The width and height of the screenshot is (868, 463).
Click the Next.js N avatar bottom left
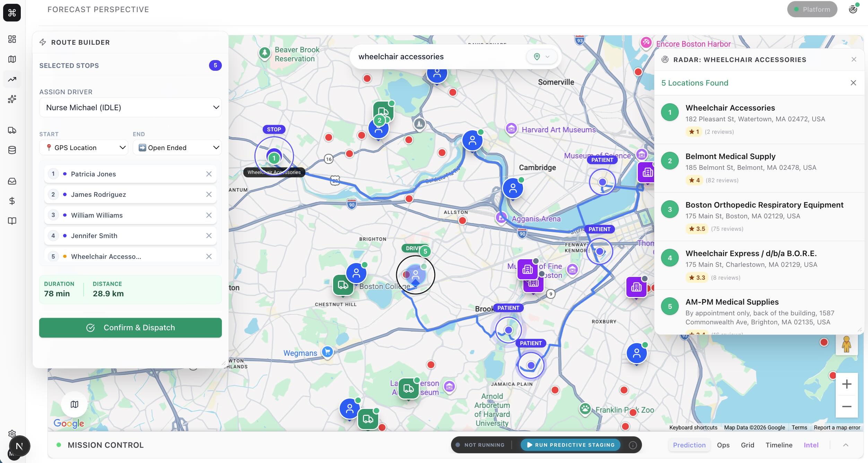[19, 446]
